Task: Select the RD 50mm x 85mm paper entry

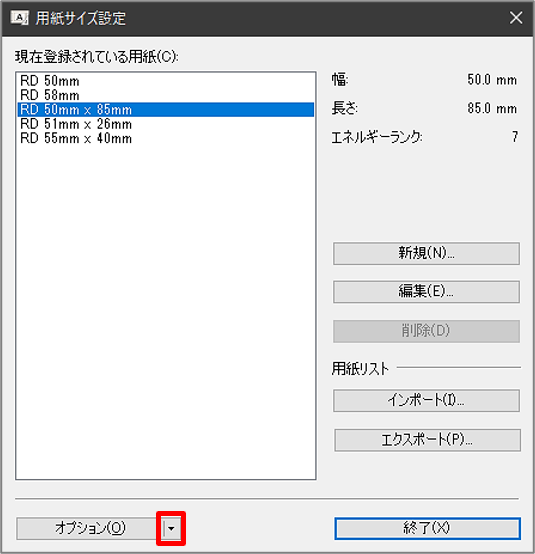Action: (165, 110)
